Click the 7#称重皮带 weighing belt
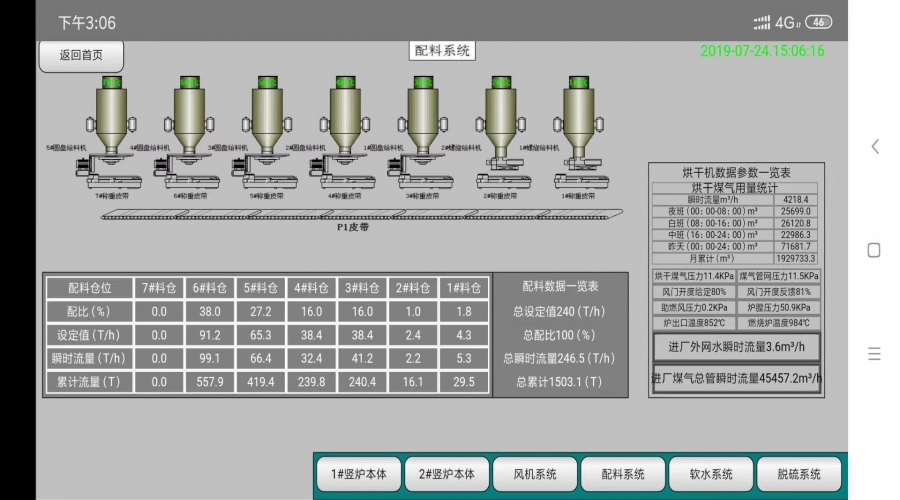Viewport: 900px width, 500px height. [x=112, y=183]
